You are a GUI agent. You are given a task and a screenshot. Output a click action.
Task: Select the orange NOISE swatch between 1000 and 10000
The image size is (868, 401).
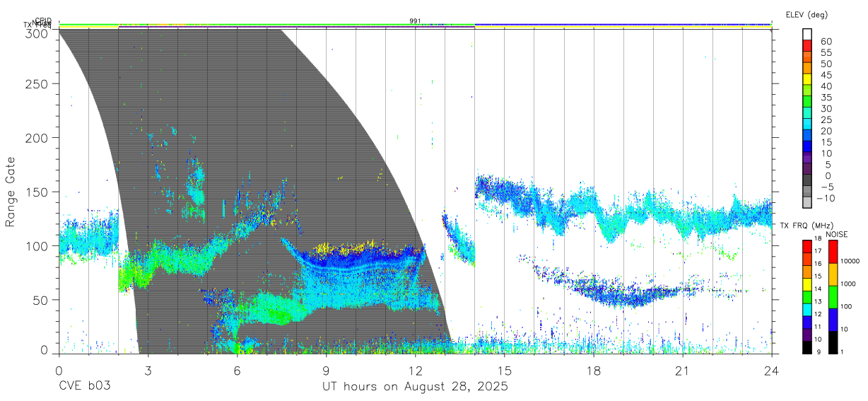832,274
